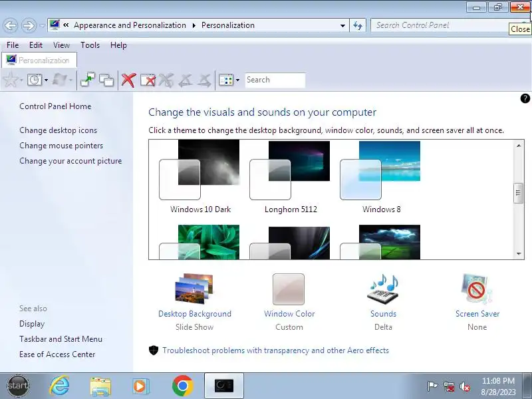The width and height of the screenshot is (532, 399).
Task: Click the Action Center flag tray icon
Action: point(432,386)
